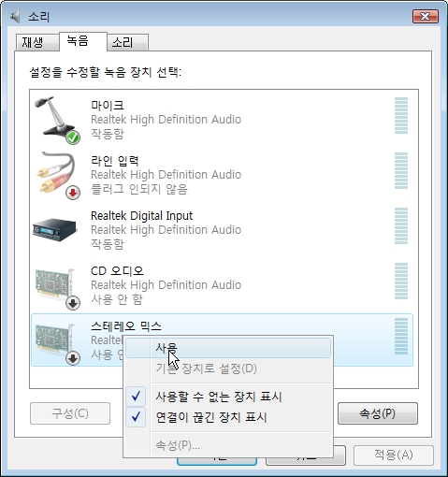Click 마이크 level meter bars
This screenshot has width=448, height=477.
(x=401, y=115)
